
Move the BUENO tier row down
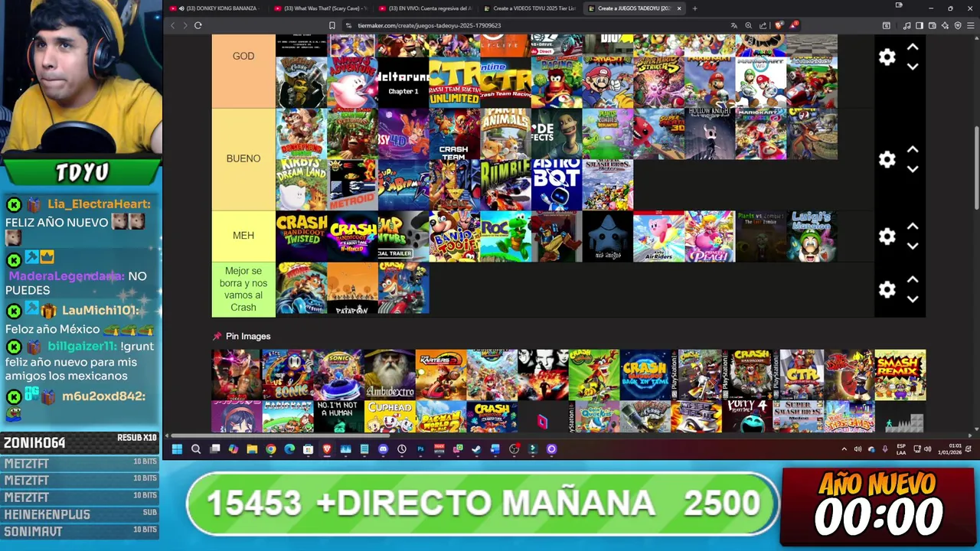pos(913,169)
